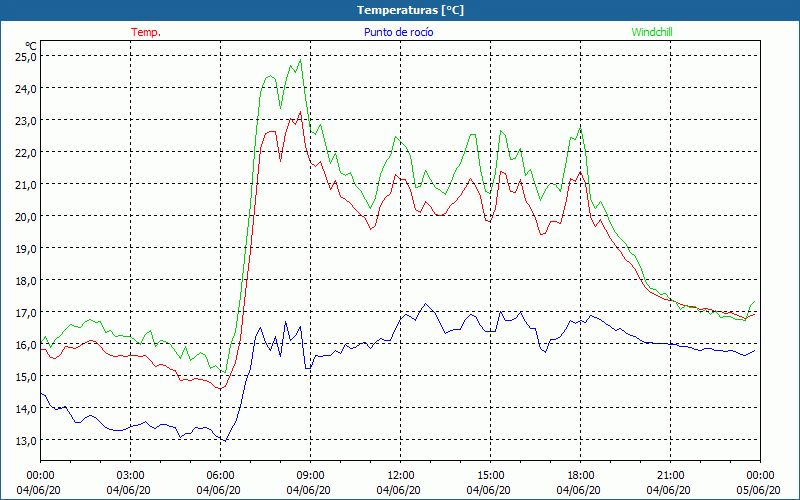
Task: Click the '21:00' time axis label
Action: coord(670,476)
